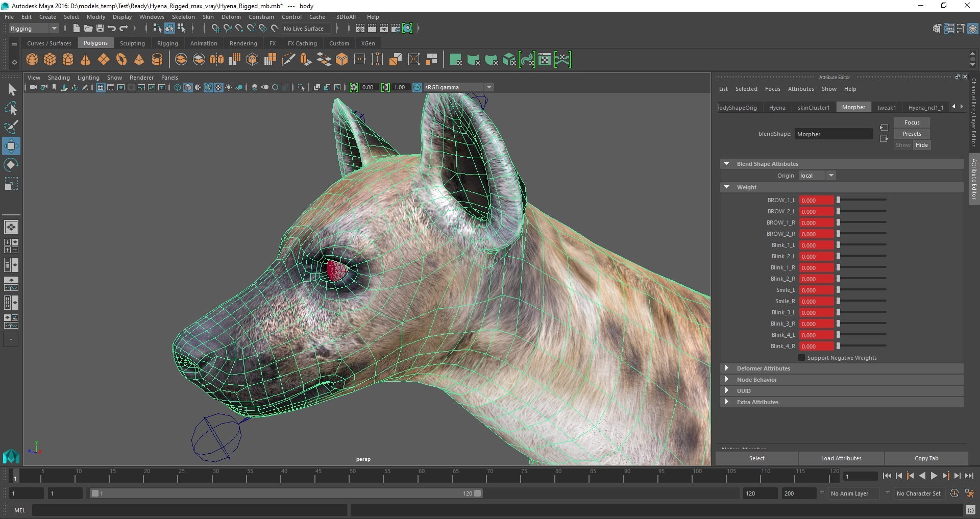Image resolution: width=980 pixels, height=519 pixels.
Task: Expand the UUID section
Action: pyautogui.click(x=727, y=391)
